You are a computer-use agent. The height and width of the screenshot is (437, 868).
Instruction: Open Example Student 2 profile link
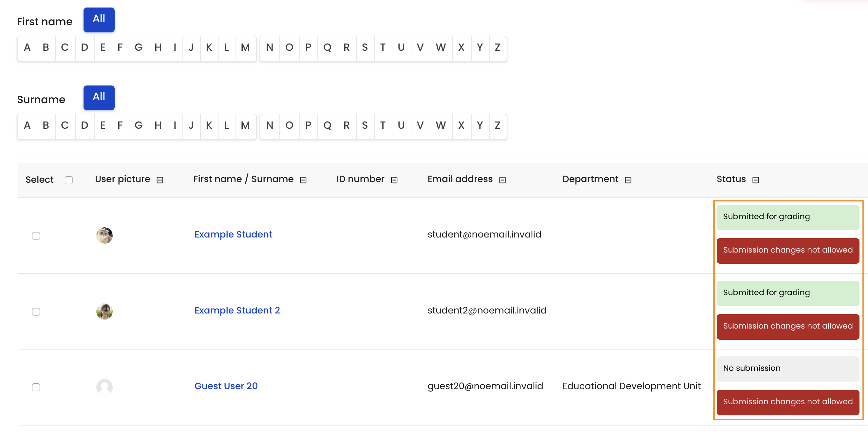pyautogui.click(x=237, y=310)
